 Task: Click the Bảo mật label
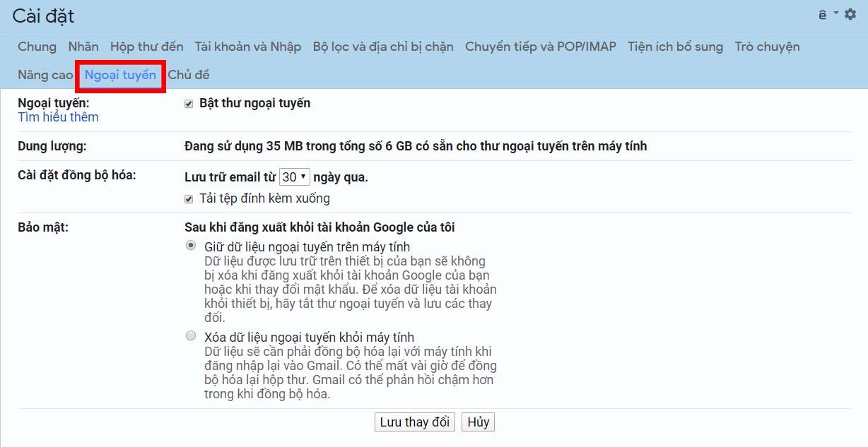(x=43, y=227)
